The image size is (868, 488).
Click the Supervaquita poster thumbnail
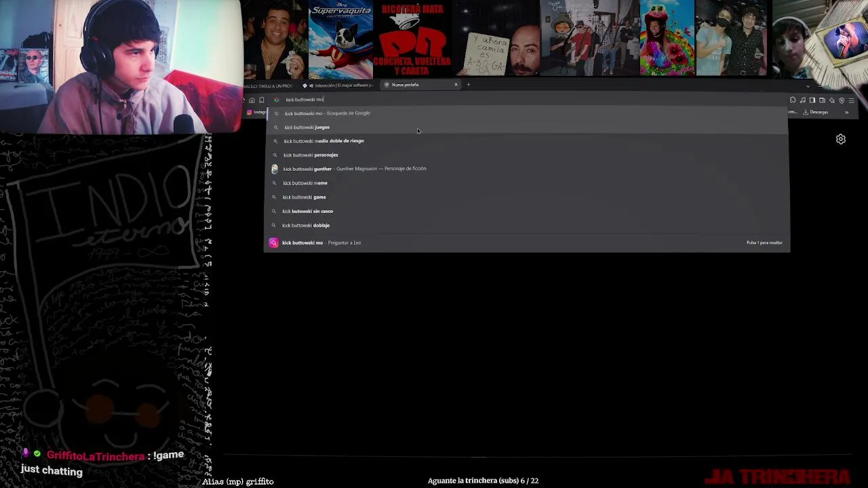pos(340,40)
